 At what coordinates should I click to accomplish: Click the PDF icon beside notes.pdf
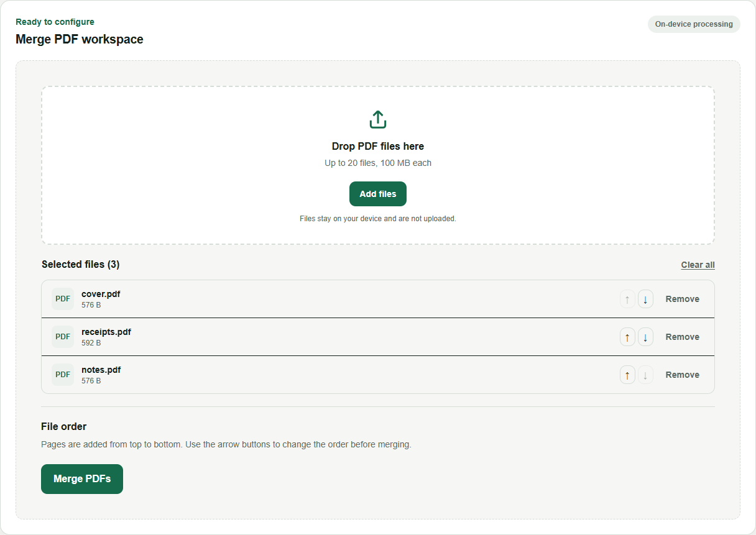(x=63, y=375)
